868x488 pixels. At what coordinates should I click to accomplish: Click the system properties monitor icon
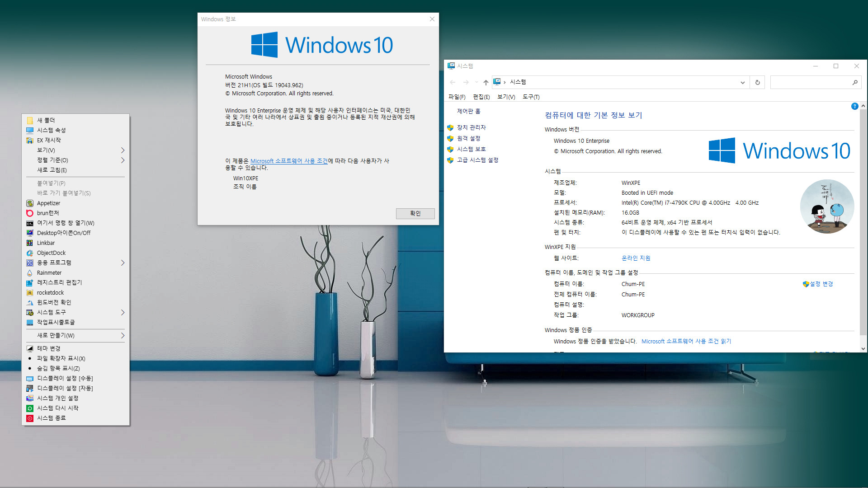[30, 130]
